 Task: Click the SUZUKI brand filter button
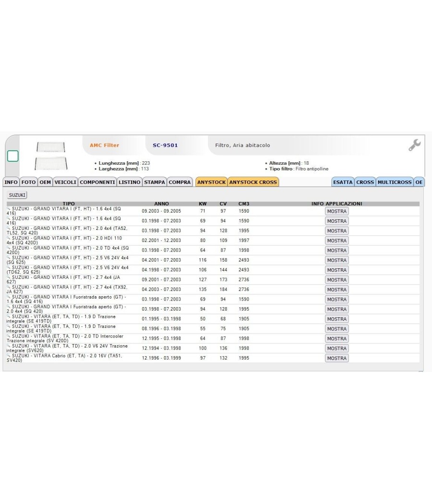tap(17, 195)
